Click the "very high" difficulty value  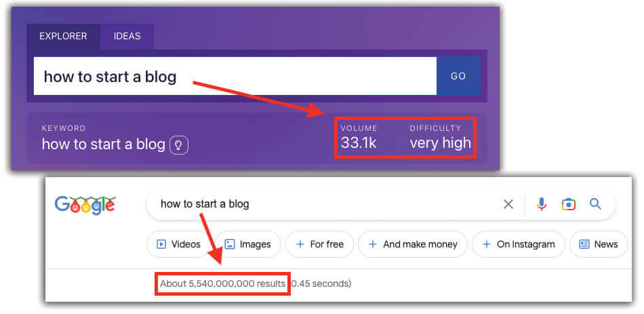(440, 143)
